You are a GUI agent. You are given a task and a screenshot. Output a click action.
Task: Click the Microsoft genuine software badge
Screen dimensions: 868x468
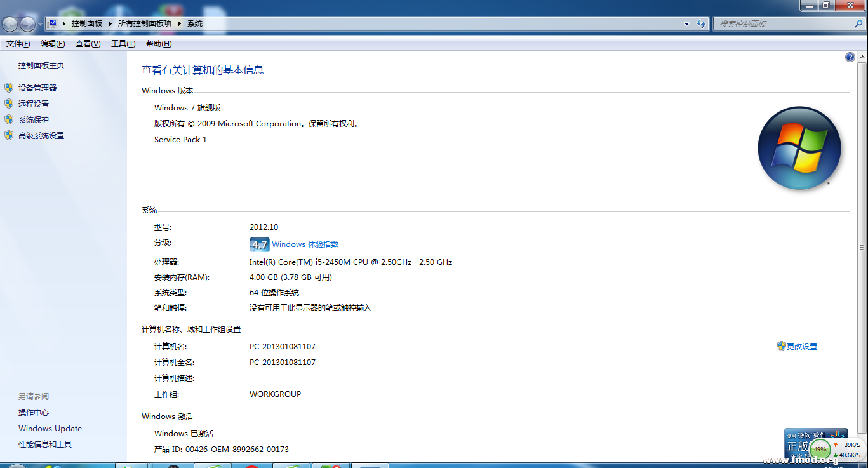click(x=800, y=437)
